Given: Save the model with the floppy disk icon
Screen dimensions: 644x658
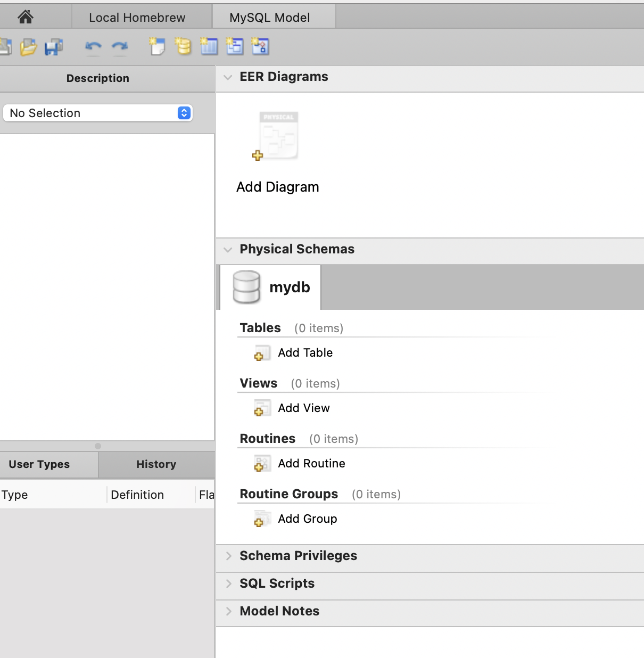Looking at the screenshot, I should [53, 47].
